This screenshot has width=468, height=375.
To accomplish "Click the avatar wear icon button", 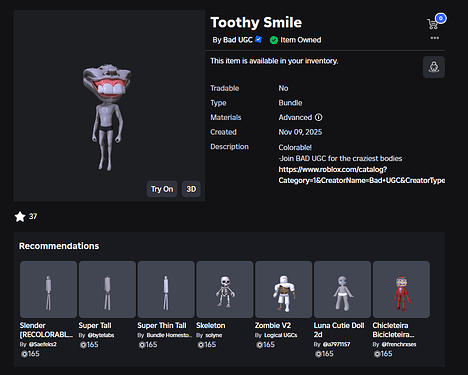I will (434, 67).
